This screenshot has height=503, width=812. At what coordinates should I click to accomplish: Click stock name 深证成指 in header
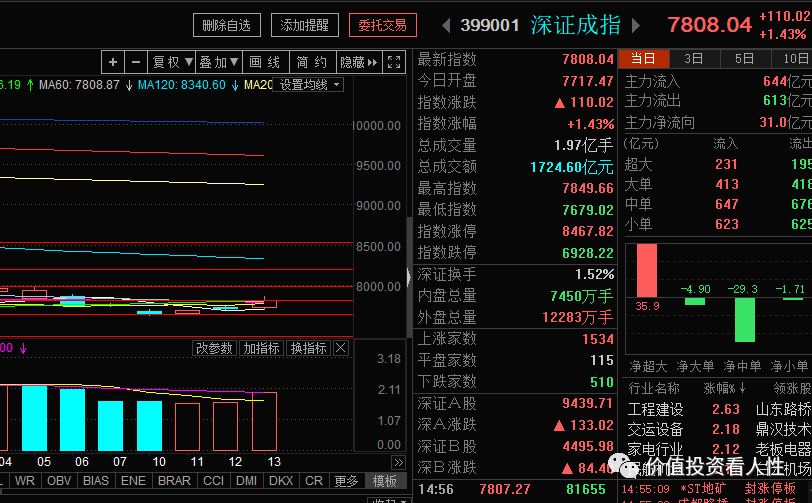click(576, 25)
